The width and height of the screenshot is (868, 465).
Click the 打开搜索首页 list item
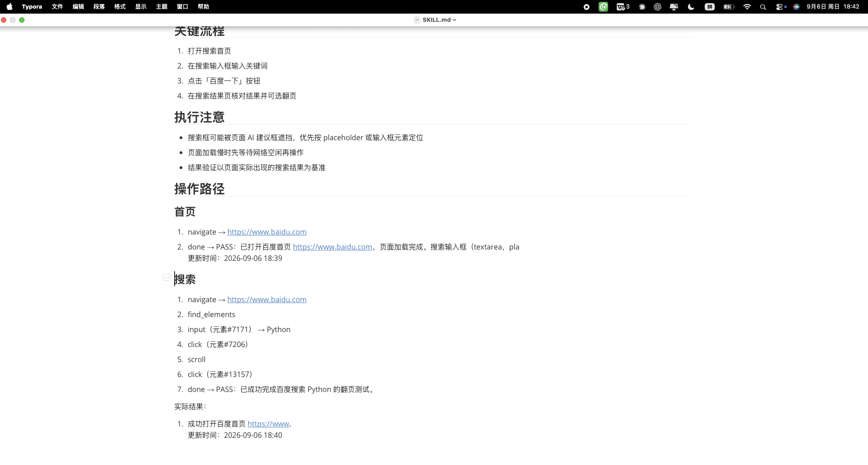(210, 51)
